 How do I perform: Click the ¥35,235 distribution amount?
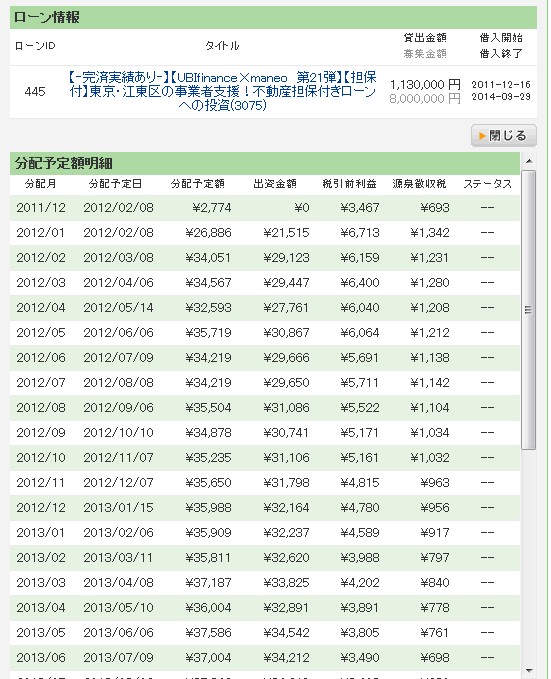[208, 458]
